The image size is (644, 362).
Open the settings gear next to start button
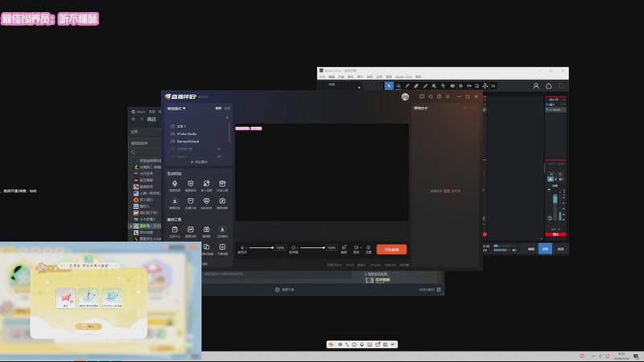coord(369,248)
